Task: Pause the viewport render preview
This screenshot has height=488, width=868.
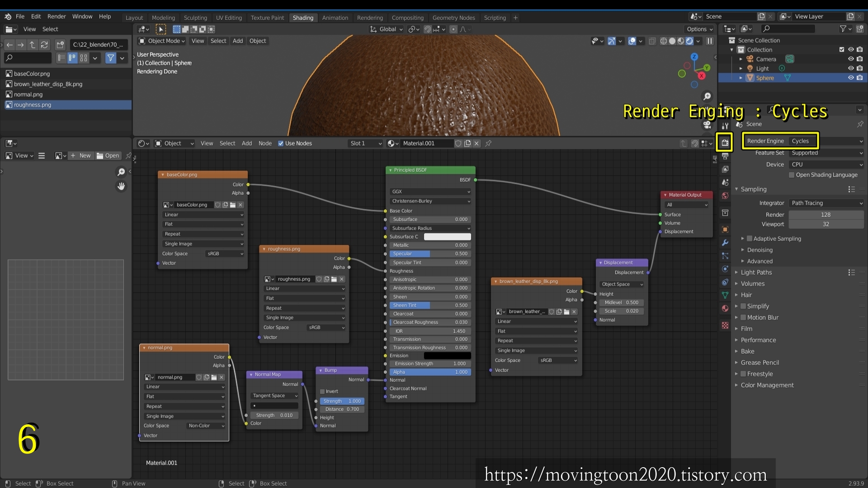Action: (710, 41)
